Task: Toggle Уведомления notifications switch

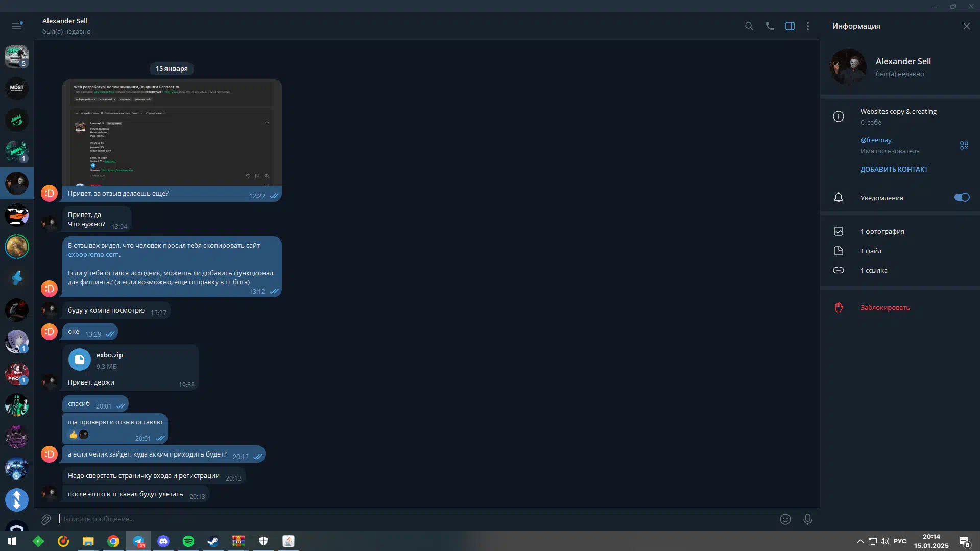Action: coord(961,198)
